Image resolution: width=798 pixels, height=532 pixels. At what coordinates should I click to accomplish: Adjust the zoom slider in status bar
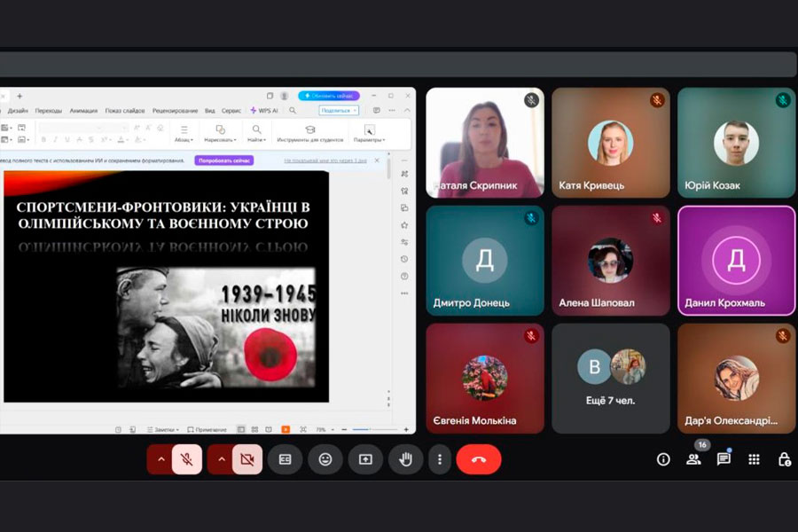[374, 430]
